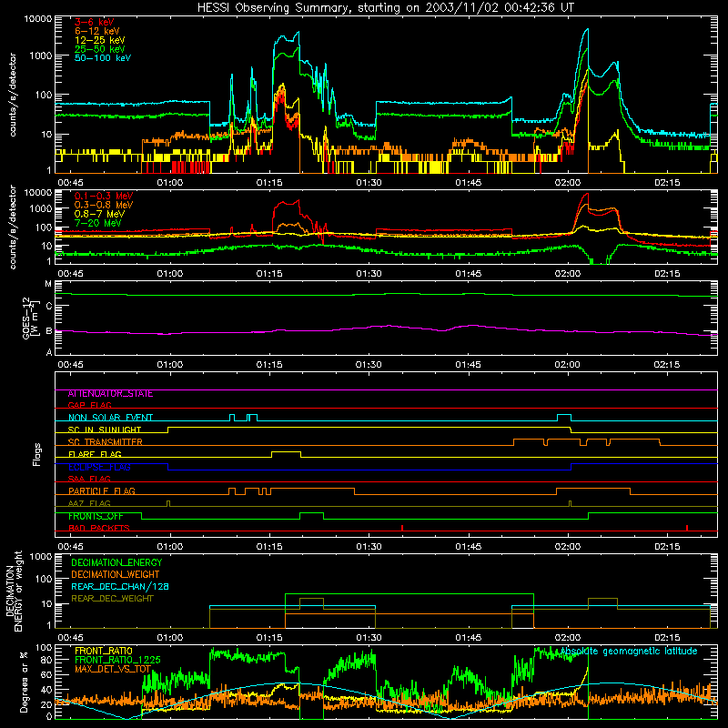Click the 01:30 time label under the GOES panel
Screen dimensions: 728x728
(369, 365)
